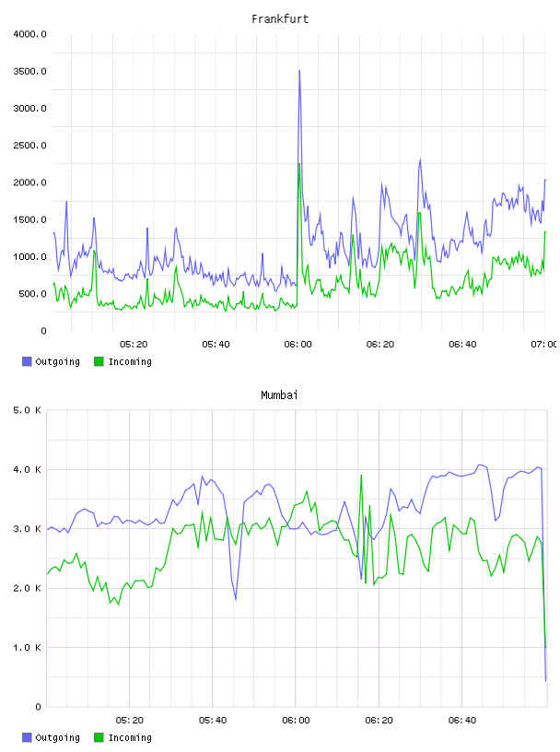Click the Outgoing legend label under Mumbai
560x752 pixels.
point(57,738)
